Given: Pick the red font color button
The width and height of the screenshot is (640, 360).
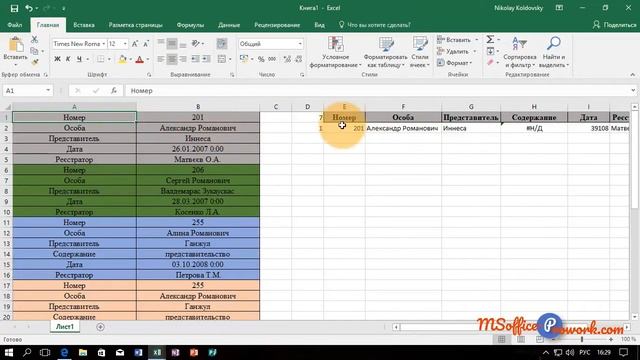Looking at the screenshot, I should pos(139,59).
